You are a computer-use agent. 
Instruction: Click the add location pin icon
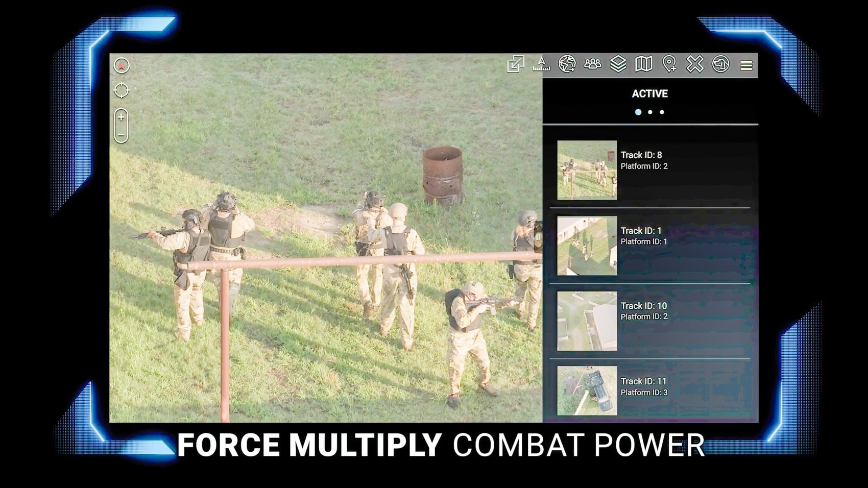pyautogui.click(x=669, y=64)
